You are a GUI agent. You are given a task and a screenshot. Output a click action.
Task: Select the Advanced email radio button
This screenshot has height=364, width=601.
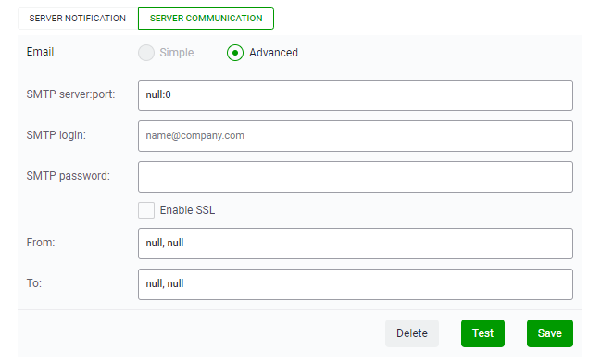[x=235, y=53]
